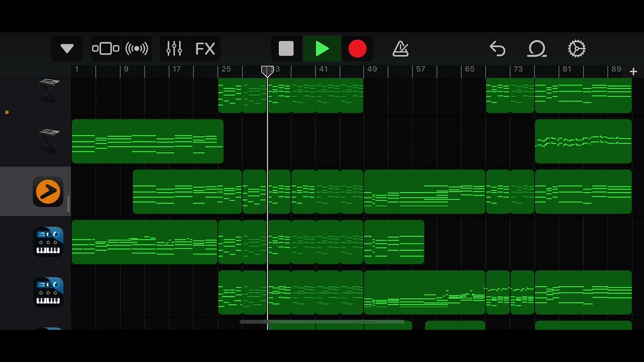Select the second track's region at bar 77
The height and width of the screenshot is (362, 644).
[583, 141]
